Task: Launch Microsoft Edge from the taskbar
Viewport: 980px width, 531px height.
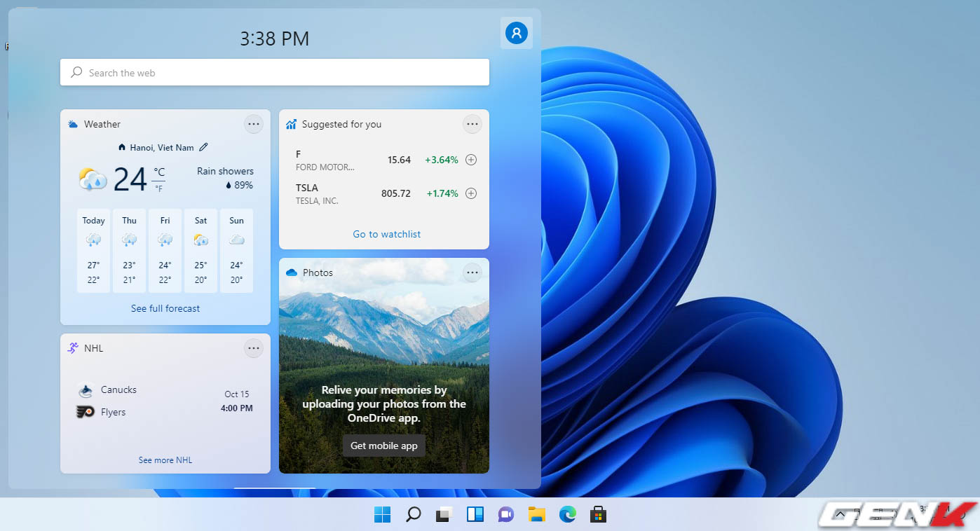Action: 567,514
